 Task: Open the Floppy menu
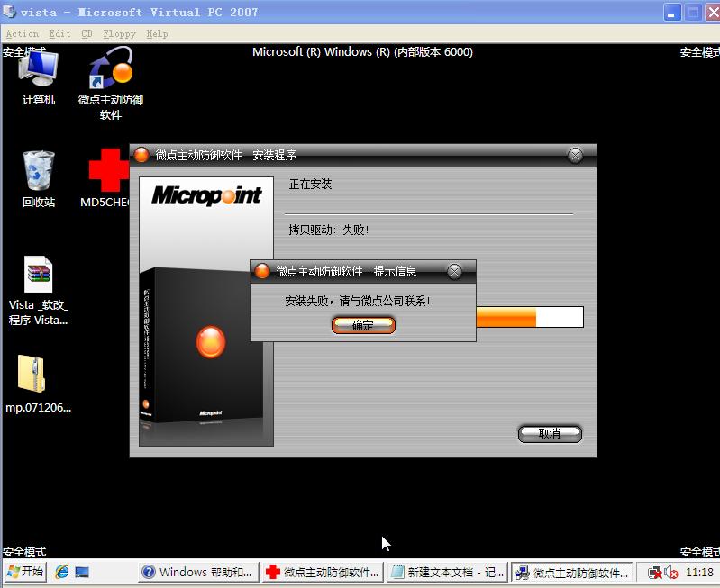[119, 33]
